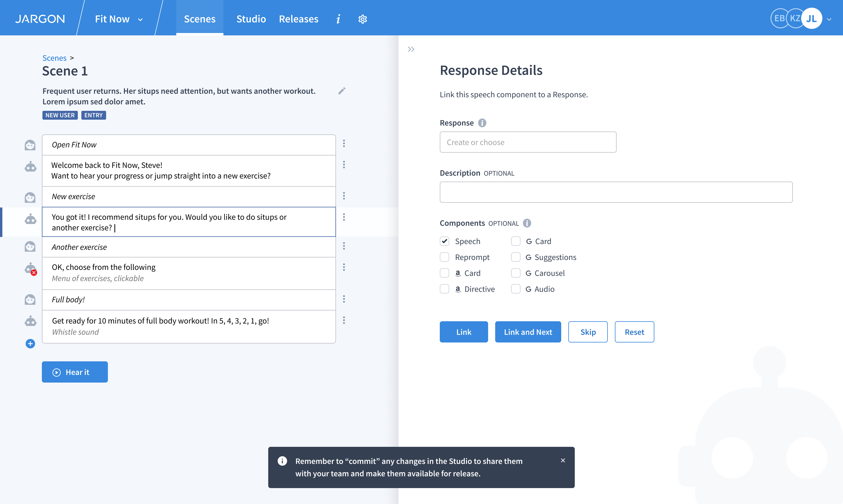Open the user account dropdown arrow

pyautogui.click(x=829, y=19)
